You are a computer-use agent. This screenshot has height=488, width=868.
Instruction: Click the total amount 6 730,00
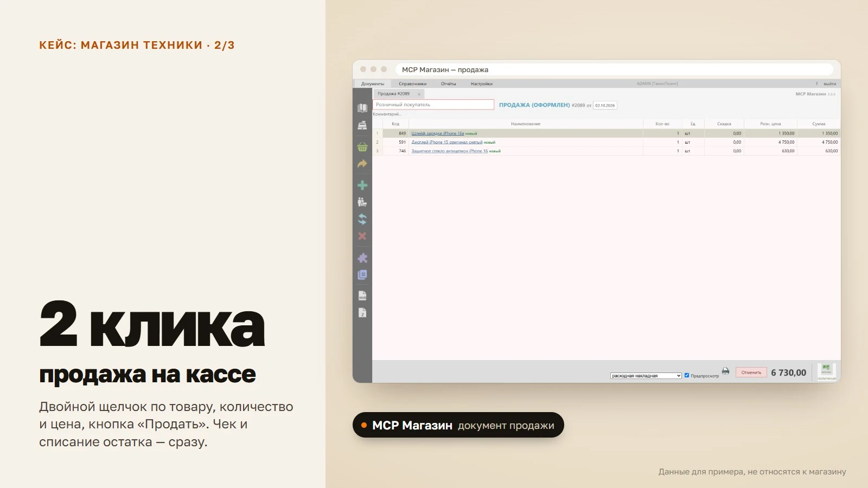[x=789, y=373]
